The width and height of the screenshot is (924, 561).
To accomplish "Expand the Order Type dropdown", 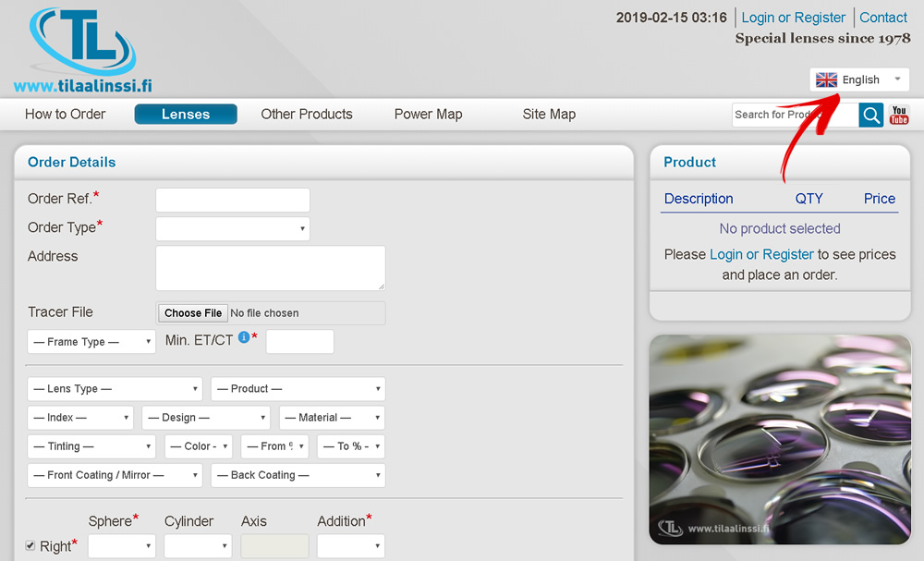I will tap(232, 228).
